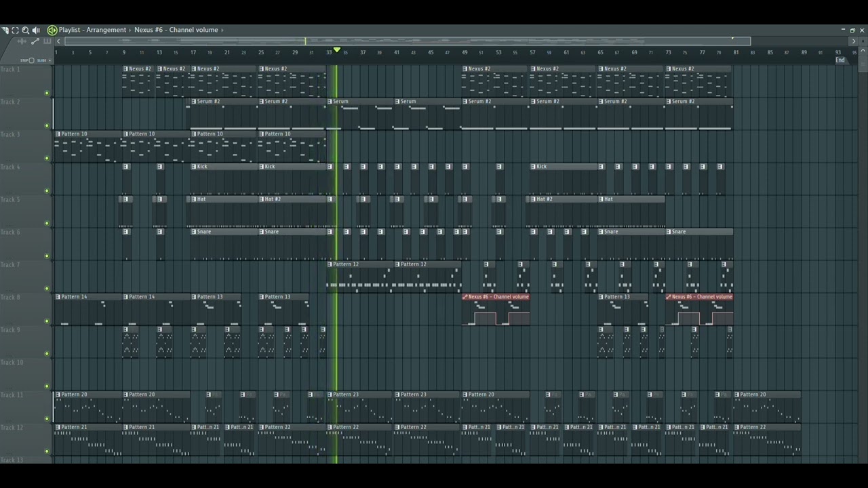Viewport: 868px width, 488px height.
Task: Click the orange playhead marker on the ruler
Action: tap(337, 50)
